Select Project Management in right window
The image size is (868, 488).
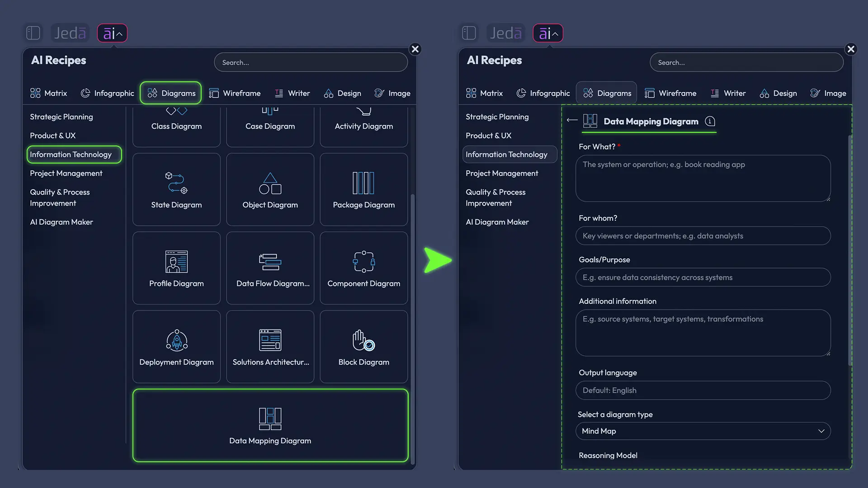click(x=502, y=174)
